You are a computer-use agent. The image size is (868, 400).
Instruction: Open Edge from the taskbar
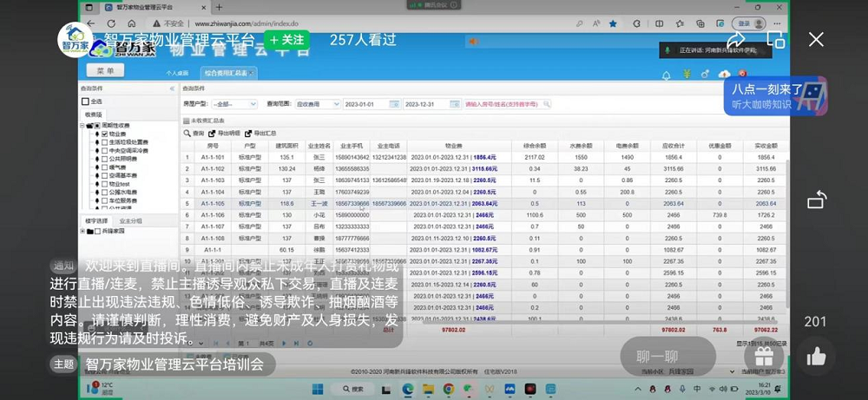(407, 389)
